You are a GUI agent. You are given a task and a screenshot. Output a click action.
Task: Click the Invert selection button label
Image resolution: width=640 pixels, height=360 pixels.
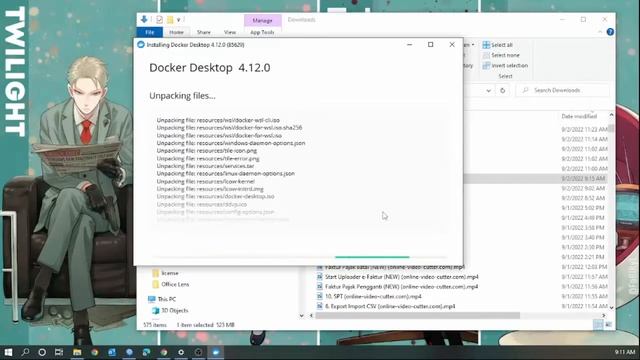509,66
